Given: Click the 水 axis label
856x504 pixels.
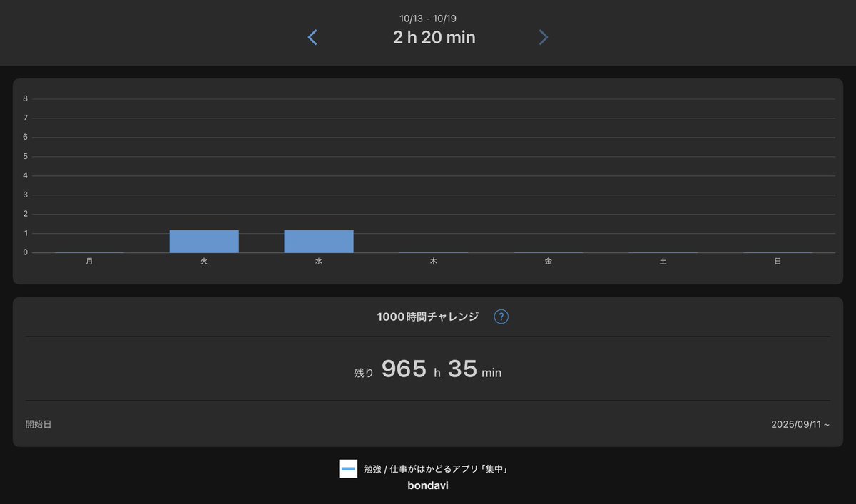Looking at the screenshot, I should (x=319, y=262).
